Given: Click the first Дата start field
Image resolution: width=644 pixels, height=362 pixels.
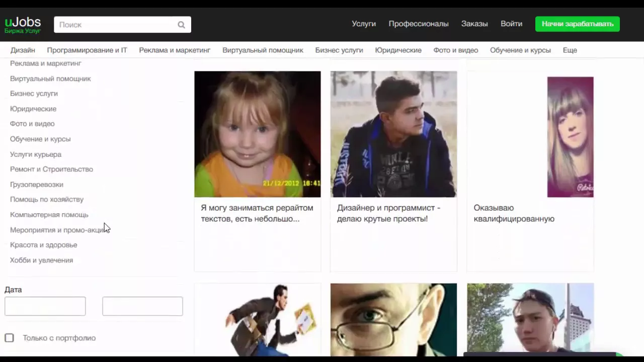Looking at the screenshot, I should point(45,306).
